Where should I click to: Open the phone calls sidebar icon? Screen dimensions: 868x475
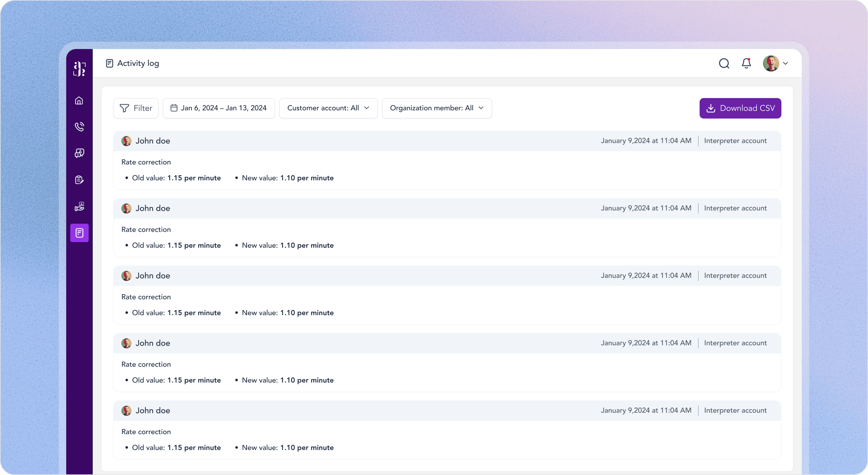79,127
